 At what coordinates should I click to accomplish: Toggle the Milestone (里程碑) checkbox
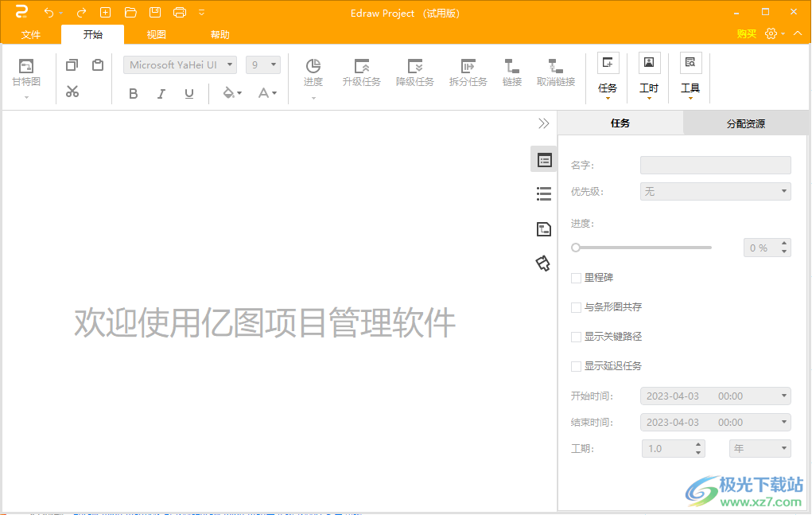click(576, 279)
